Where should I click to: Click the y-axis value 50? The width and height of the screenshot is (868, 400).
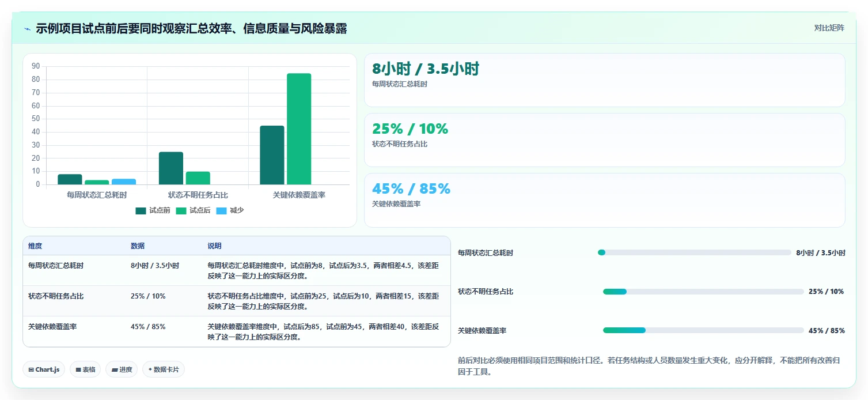pos(36,119)
